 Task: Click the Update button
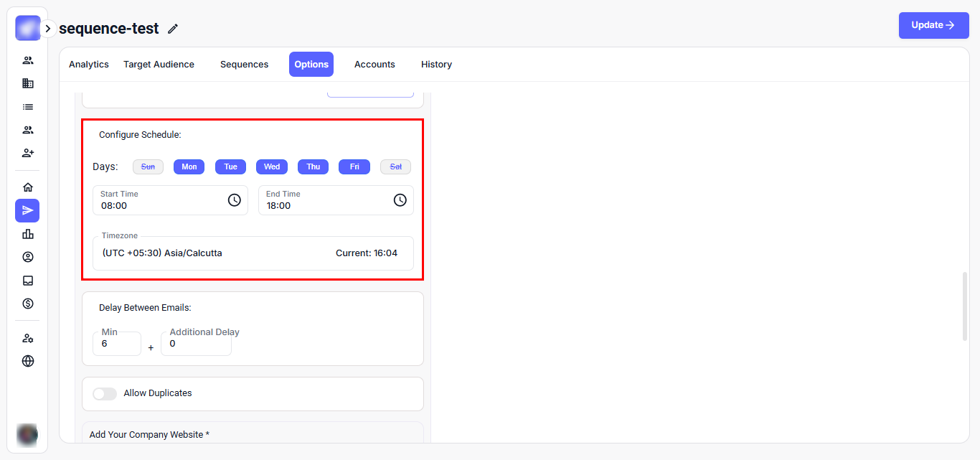coord(933,25)
